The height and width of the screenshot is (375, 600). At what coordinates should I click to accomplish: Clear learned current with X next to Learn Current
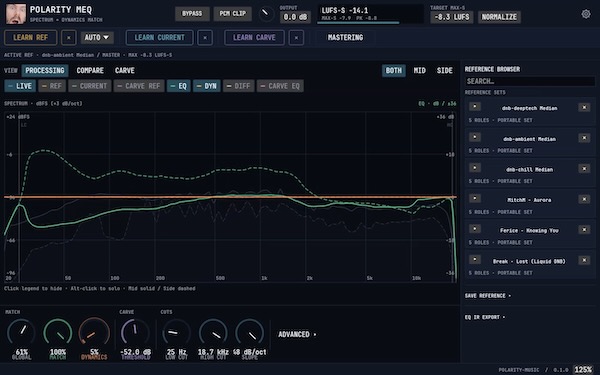[205, 38]
